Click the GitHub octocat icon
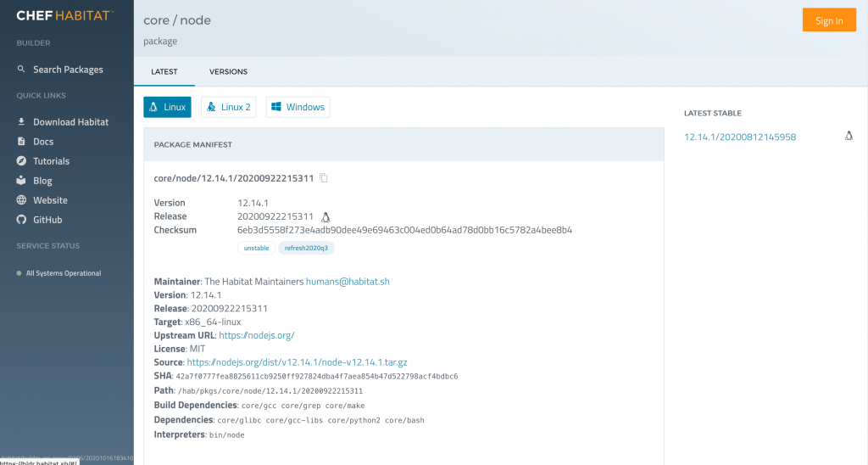Image resolution: width=868 pixels, height=465 pixels. tap(21, 220)
